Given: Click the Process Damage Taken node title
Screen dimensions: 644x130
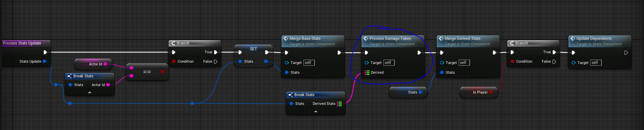Looking at the screenshot, I should (x=390, y=39).
